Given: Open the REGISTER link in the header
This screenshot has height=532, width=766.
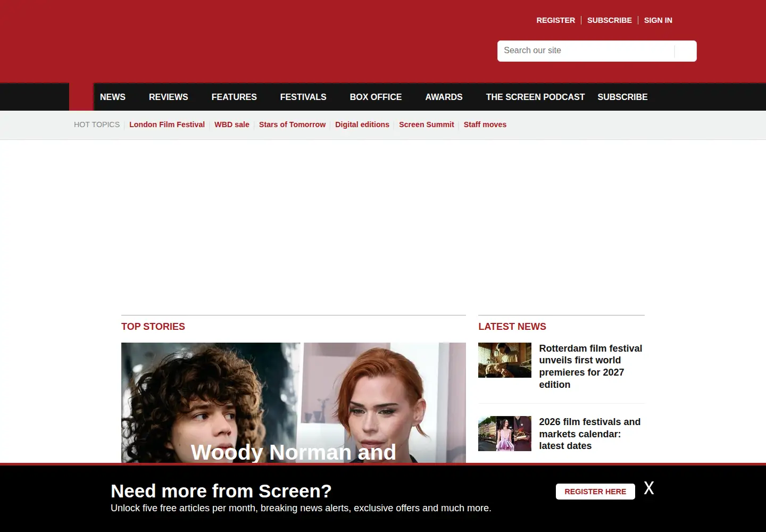Looking at the screenshot, I should [555, 20].
